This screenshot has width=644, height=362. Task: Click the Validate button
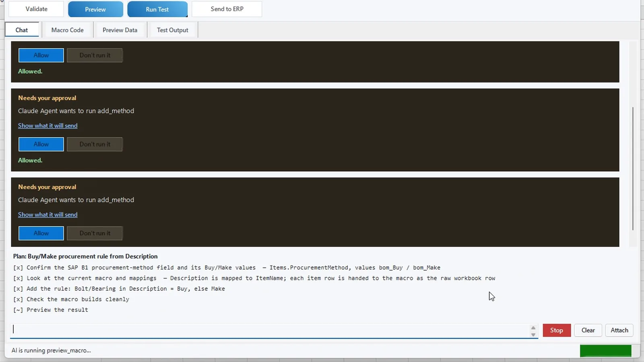36,9
